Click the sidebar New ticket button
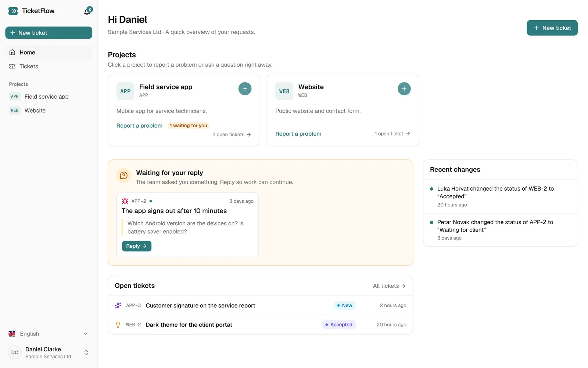588x368 pixels. click(x=49, y=33)
